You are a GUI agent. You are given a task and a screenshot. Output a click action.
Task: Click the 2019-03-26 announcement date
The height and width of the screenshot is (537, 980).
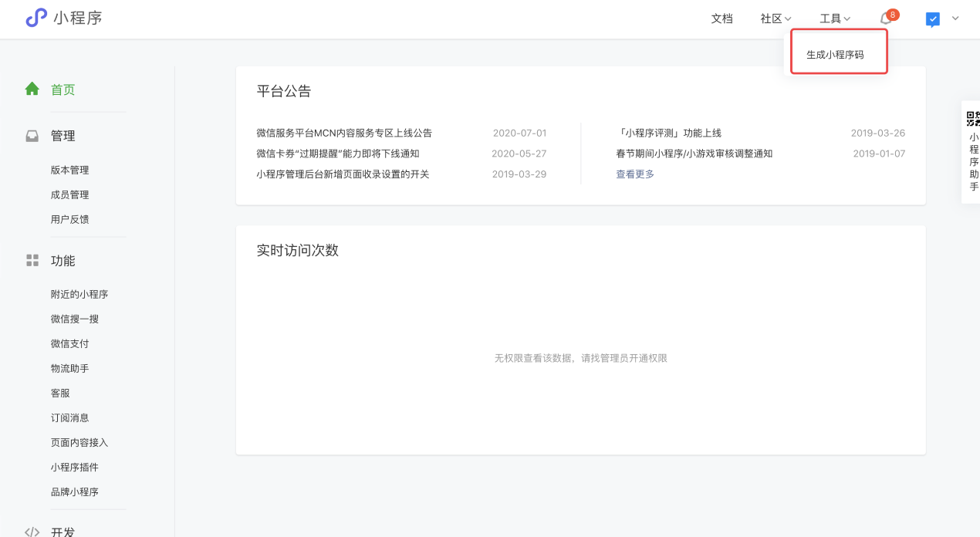click(x=878, y=133)
